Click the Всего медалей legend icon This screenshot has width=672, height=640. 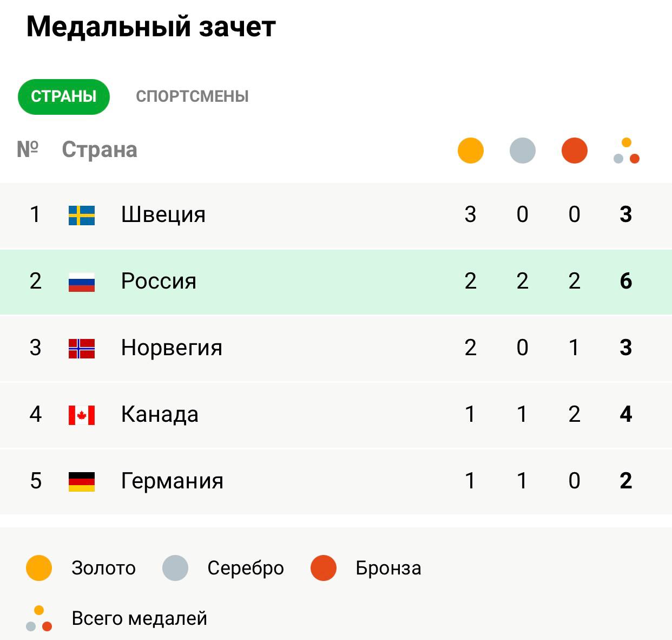point(39,618)
